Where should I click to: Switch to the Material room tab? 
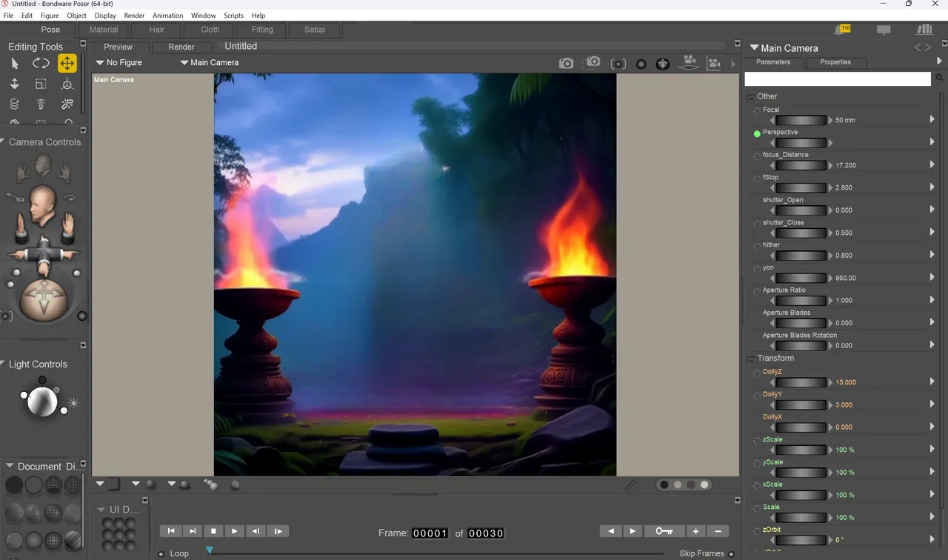click(103, 30)
